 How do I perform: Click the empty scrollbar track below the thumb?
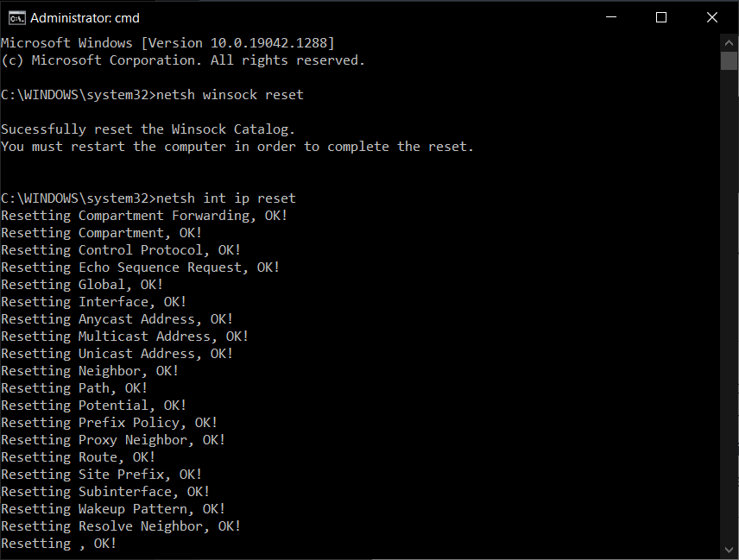point(729,302)
